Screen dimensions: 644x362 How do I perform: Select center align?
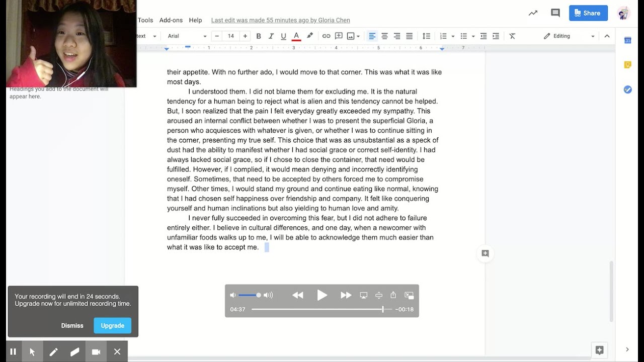[384, 36]
